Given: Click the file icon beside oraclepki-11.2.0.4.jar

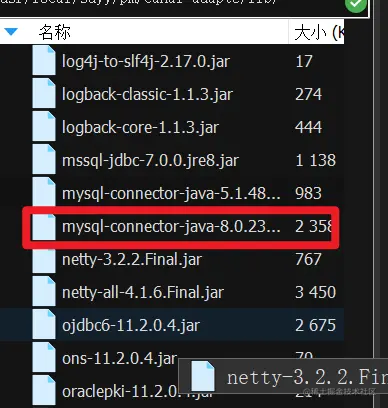Looking at the screenshot, I should tap(44, 390).
